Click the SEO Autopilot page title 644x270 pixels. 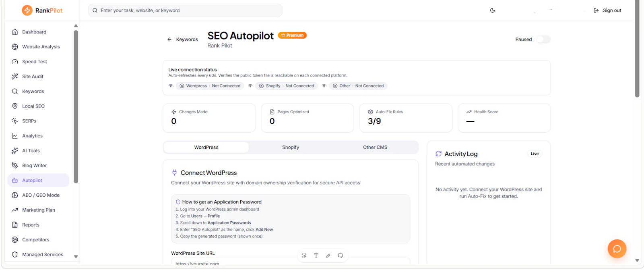click(240, 36)
